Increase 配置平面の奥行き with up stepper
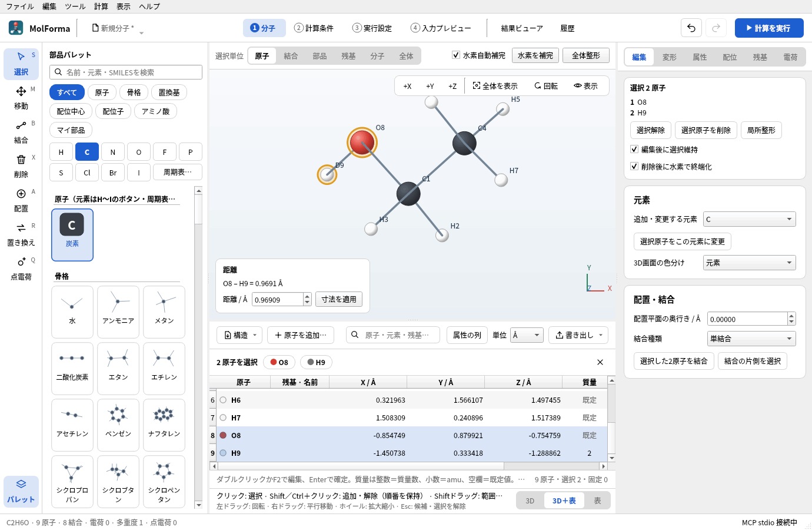The height and width of the screenshot is (530, 812). pos(791,316)
